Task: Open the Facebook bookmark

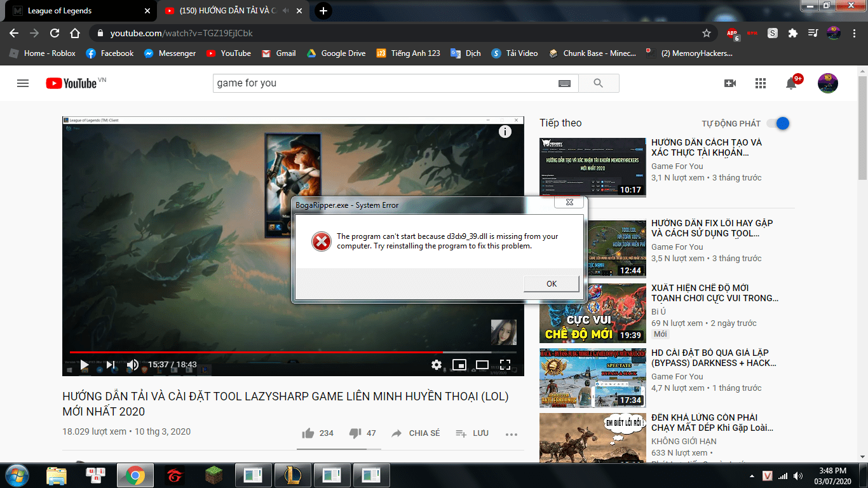Action: pos(110,53)
